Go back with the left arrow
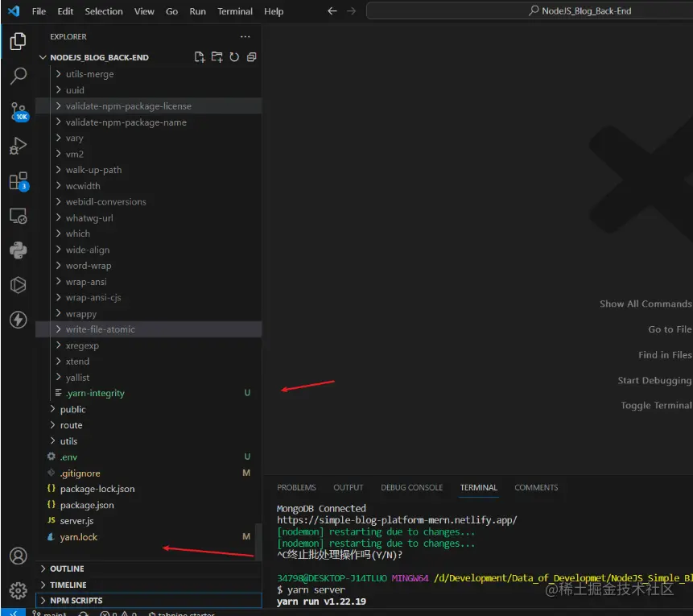The width and height of the screenshot is (693, 616). [x=332, y=11]
